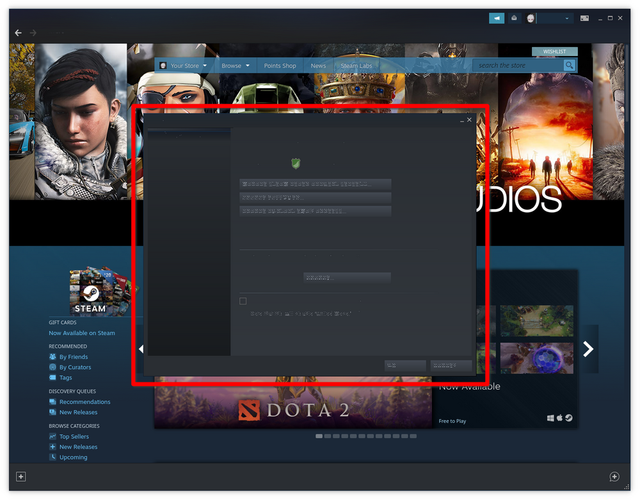Open Friends & Chat icon
640x500 pixels.
[614, 477]
